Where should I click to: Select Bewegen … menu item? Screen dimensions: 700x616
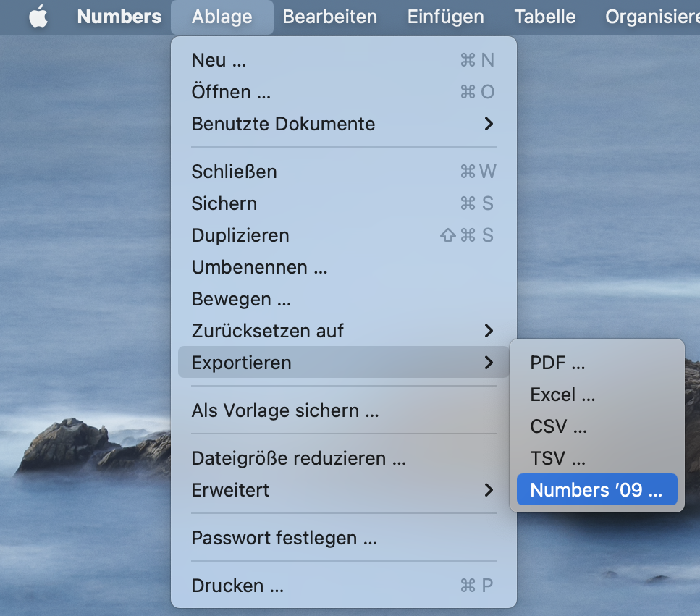click(x=241, y=299)
